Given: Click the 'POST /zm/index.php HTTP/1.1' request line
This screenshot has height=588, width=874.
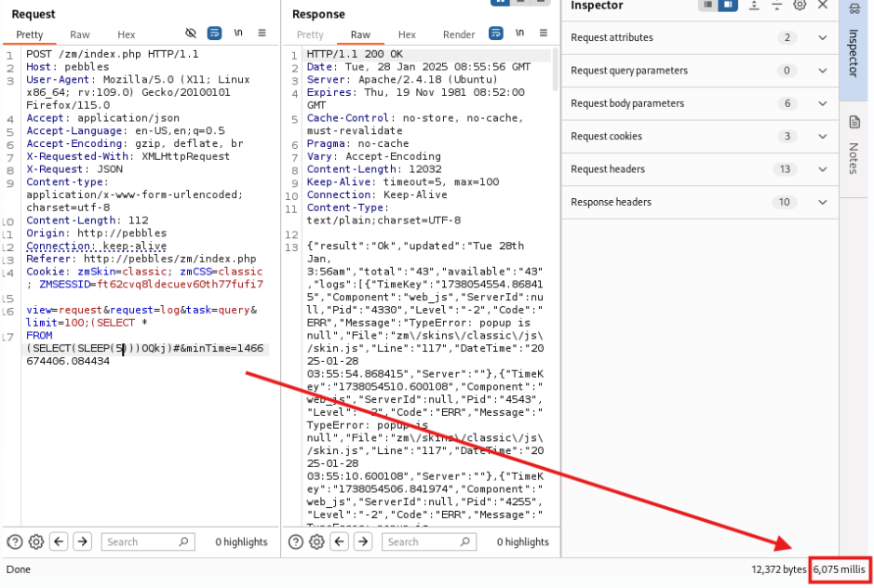Looking at the screenshot, I should (x=112, y=54).
